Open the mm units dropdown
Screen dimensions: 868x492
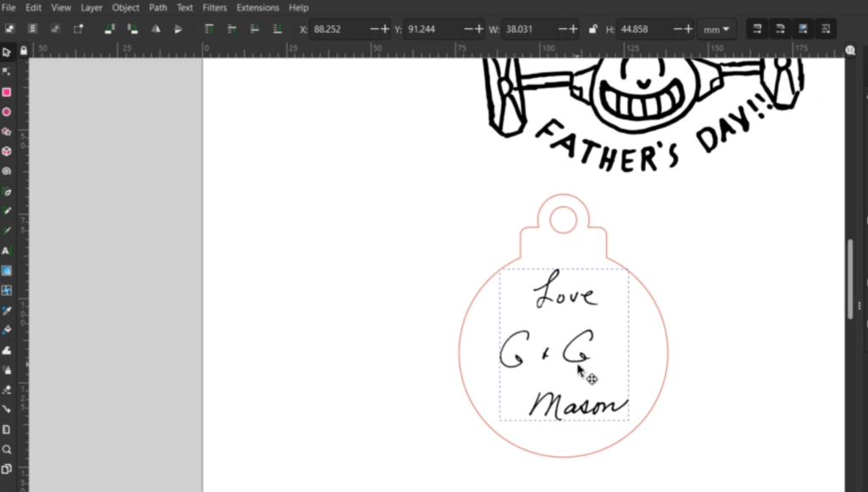(716, 29)
